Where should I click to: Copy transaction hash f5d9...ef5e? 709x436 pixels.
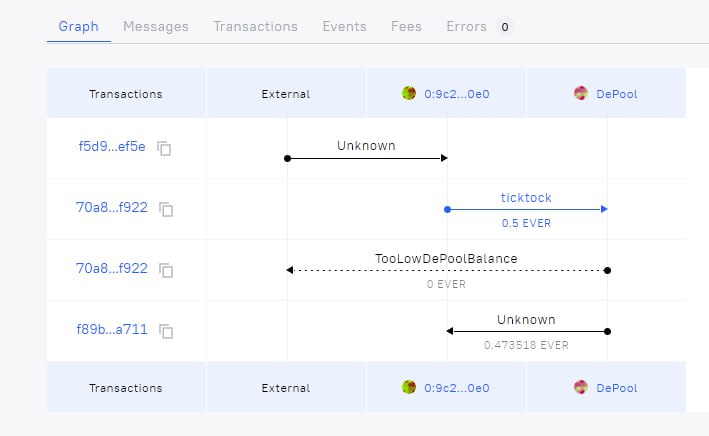(x=165, y=148)
